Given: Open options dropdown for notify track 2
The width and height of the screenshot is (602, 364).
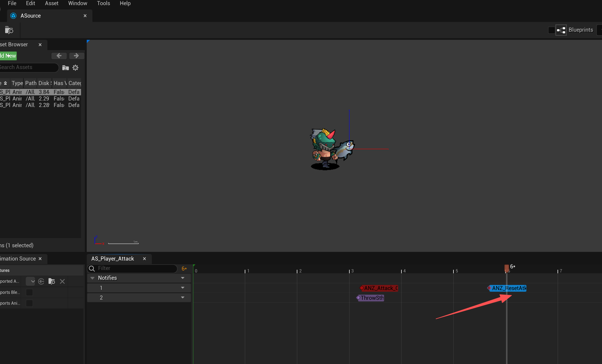Looking at the screenshot, I should click(x=183, y=298).
